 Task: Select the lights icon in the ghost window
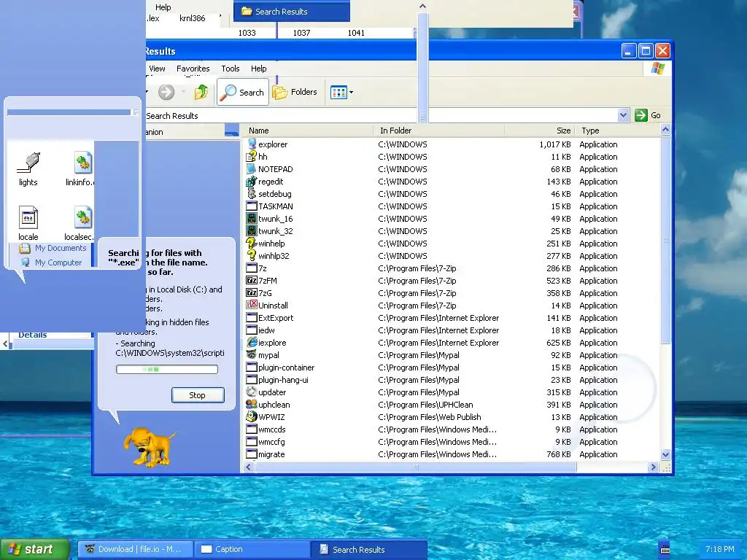point(29,163)
